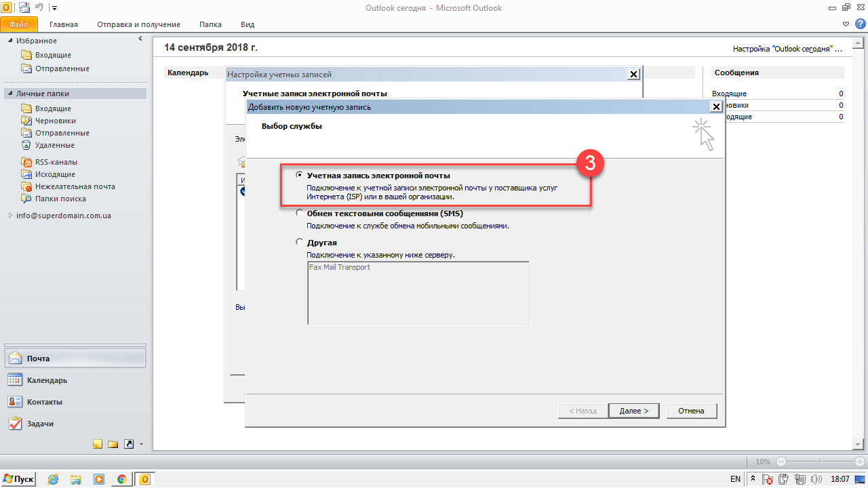Viewport: 868px width, 488px height.
Task: Switch to the Папка ribbon tab
Action: [x=210, y=24]
